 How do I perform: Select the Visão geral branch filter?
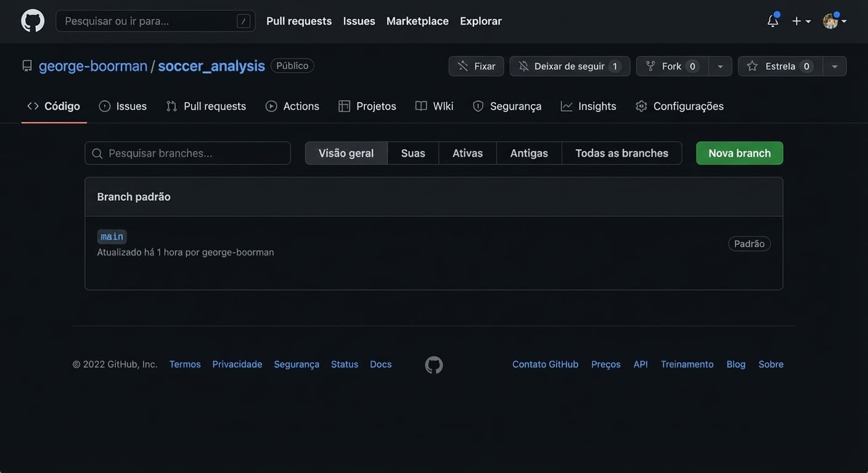pyautogui.click(x=346, y=153)
